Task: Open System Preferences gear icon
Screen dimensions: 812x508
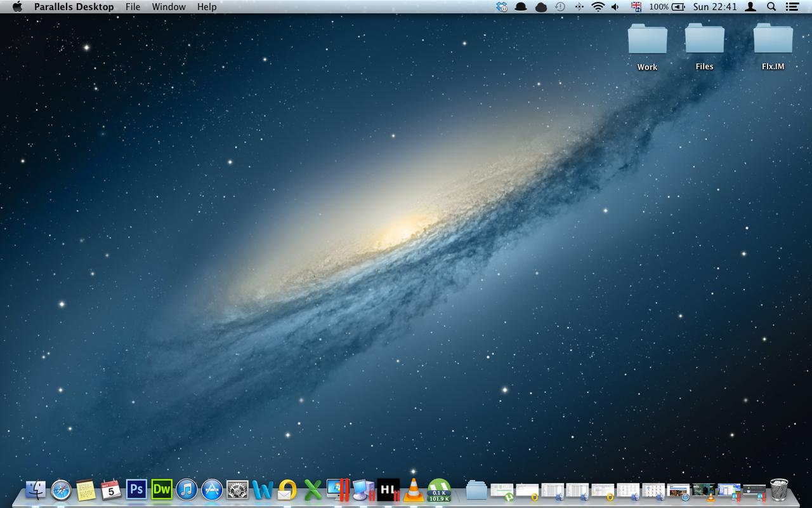Action: (237, 490)
